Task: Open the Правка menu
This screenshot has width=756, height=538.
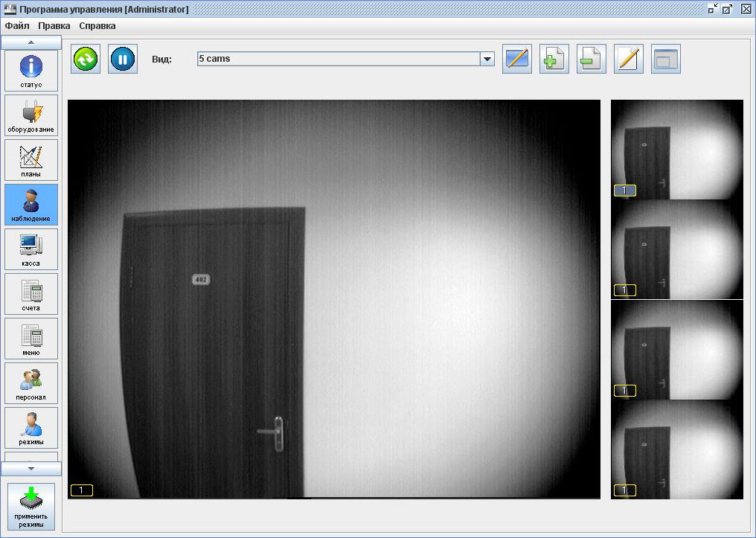Action: tap(54, 26)
